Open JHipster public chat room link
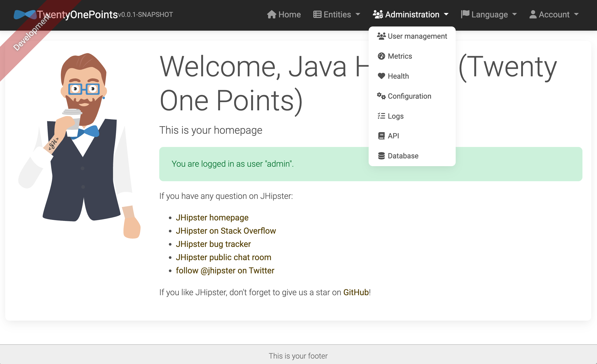597x364 pixels. (x=223, y=257)
